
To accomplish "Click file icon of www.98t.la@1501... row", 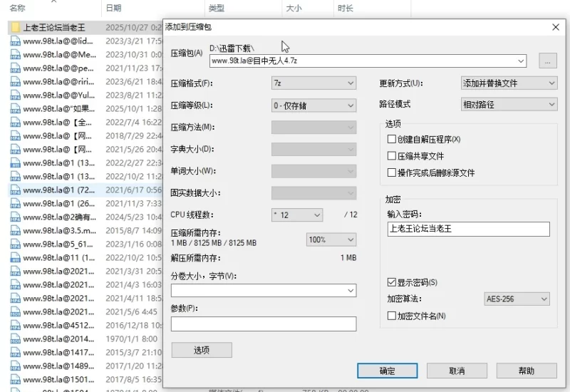I will (x=15, y=380).
